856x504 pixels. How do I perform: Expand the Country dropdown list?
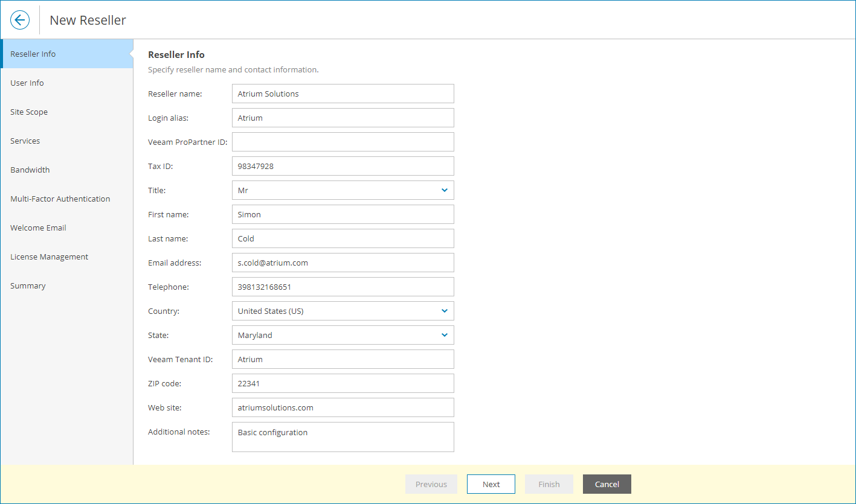point(343,311)
